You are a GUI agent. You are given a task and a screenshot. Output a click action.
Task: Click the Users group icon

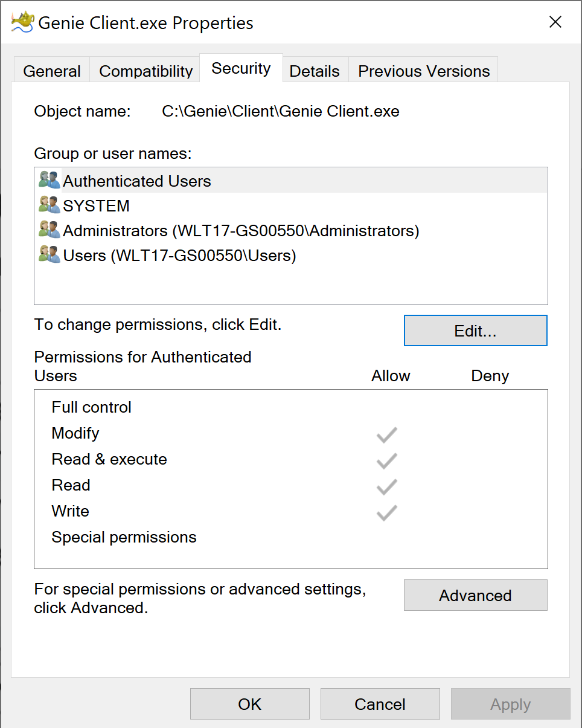(49, 254)
